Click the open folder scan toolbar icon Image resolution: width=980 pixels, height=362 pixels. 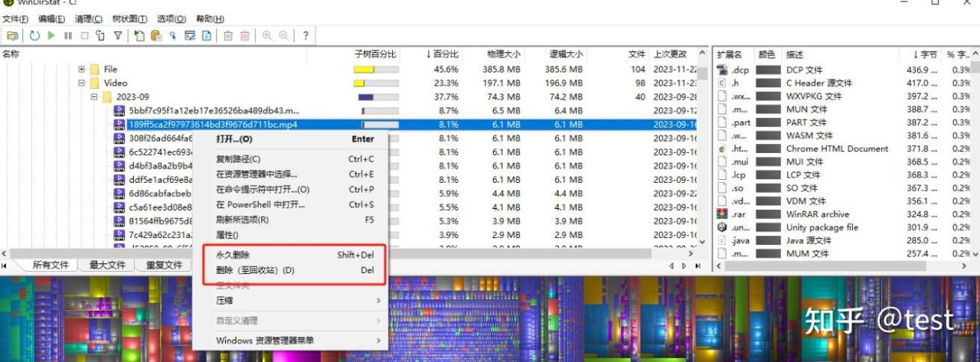point(12,35)
